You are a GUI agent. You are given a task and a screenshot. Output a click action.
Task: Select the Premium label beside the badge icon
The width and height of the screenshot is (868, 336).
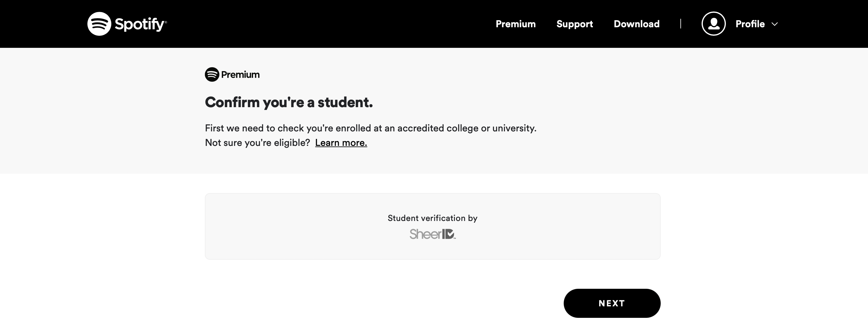point(240,75)
